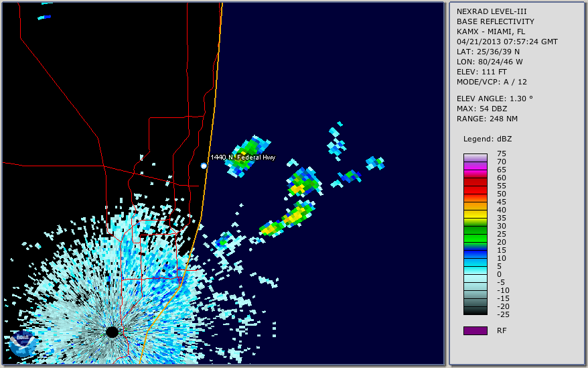Click the "LAT: 25/36/39 N" text

pyautogui.click(x=488, y=52)
